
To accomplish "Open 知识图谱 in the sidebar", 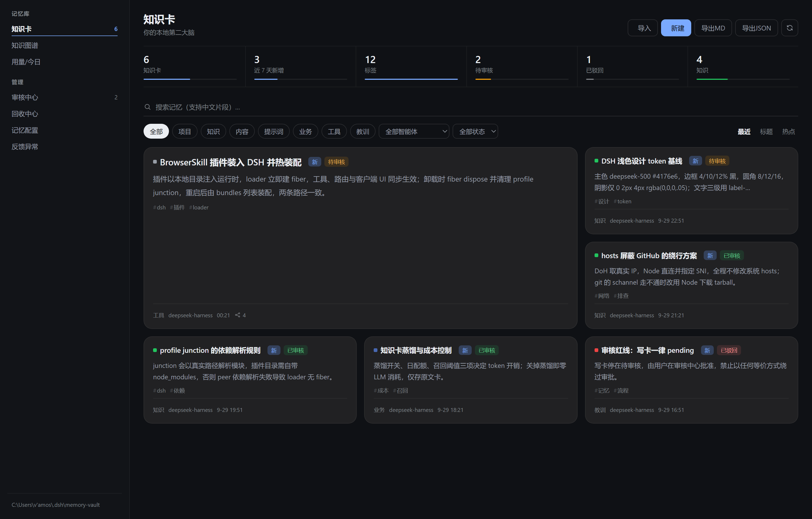I will pyautogui.click(x=64, y=46).
